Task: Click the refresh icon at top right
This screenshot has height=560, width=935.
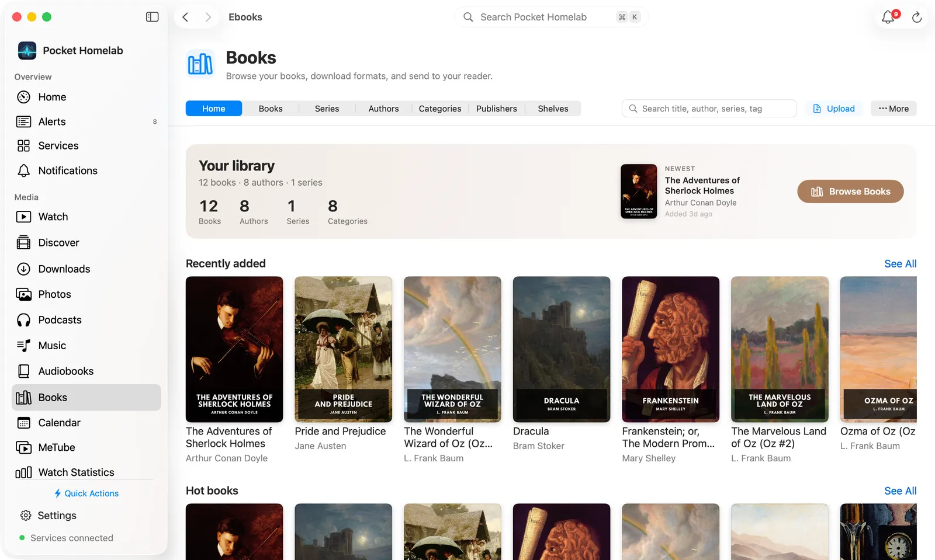Action: point(917,18)
